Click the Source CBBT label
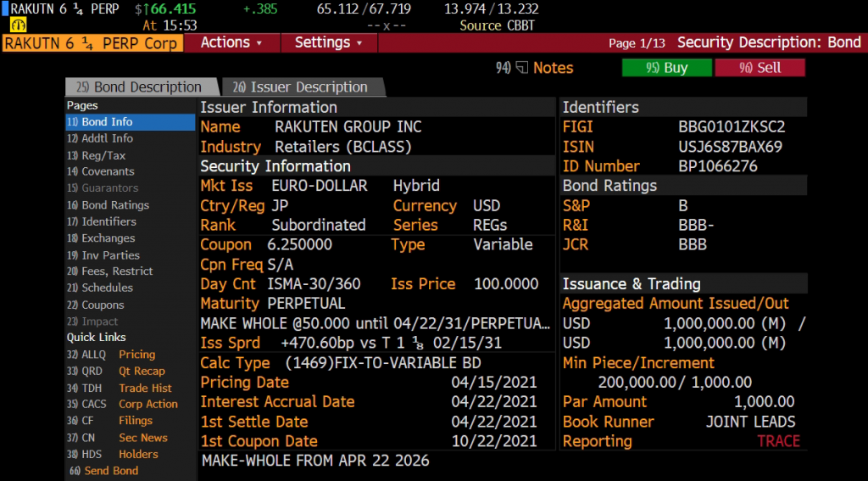This screenshot has width=868, height=481. pyautogui.click(x=497, y=25)
